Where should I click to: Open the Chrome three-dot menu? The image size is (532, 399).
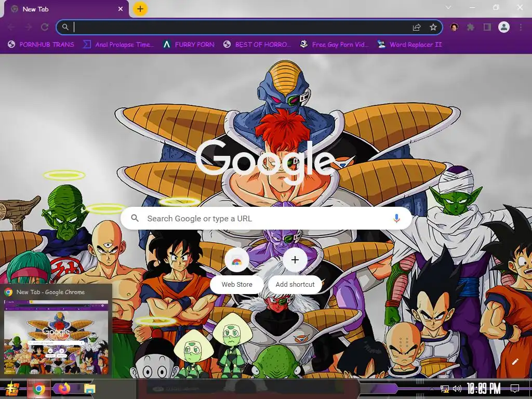point(521,27)
